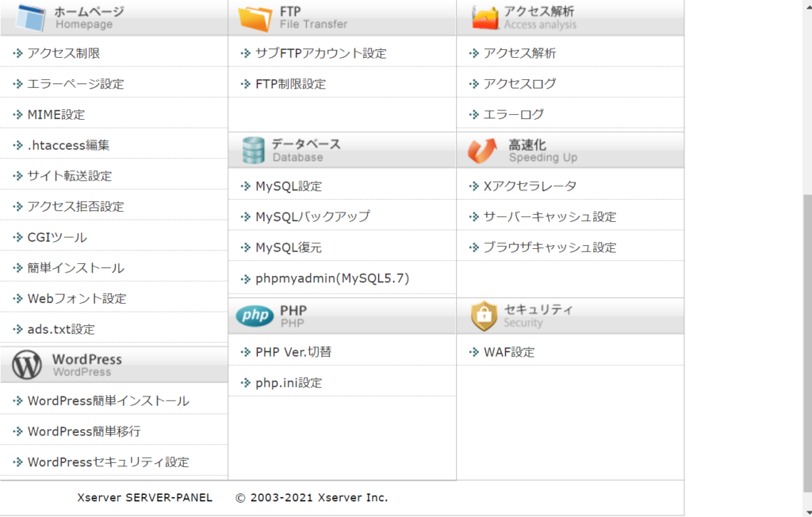Screen dimensions: 812x517
Task: Click the arrow bullet beside CGIツール
Action: pyautogui.click(x=18, y=238)
